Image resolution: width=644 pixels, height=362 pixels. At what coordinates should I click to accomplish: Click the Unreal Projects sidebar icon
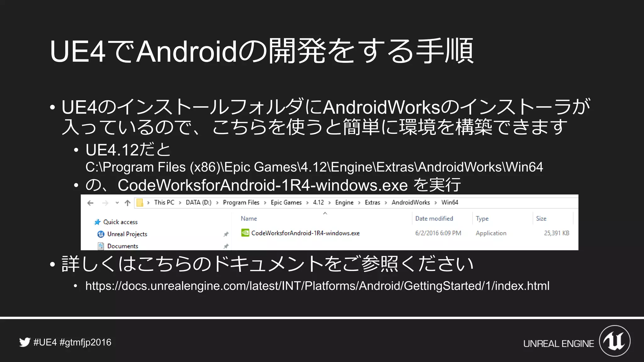(101, 234)
